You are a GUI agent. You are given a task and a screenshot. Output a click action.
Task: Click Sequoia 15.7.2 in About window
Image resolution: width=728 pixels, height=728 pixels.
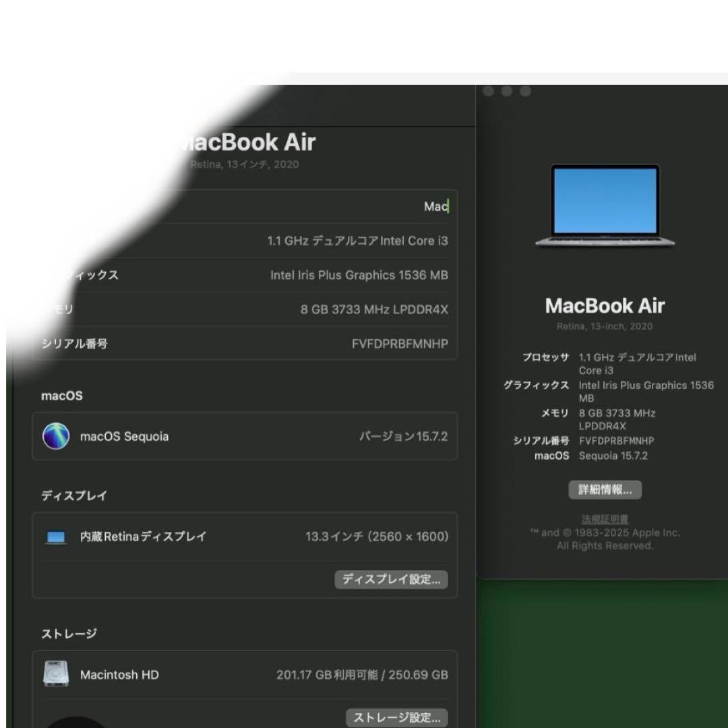click(613, 456)
